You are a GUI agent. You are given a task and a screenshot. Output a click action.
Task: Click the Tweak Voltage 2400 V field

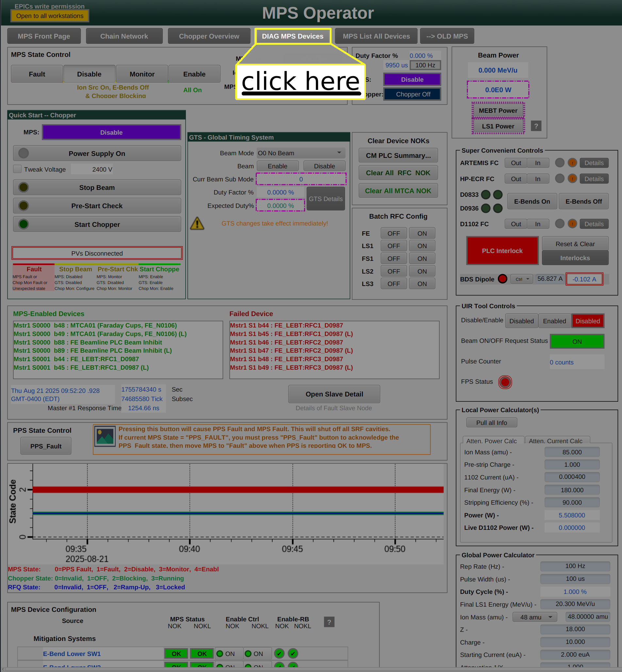tap(102, 169)
